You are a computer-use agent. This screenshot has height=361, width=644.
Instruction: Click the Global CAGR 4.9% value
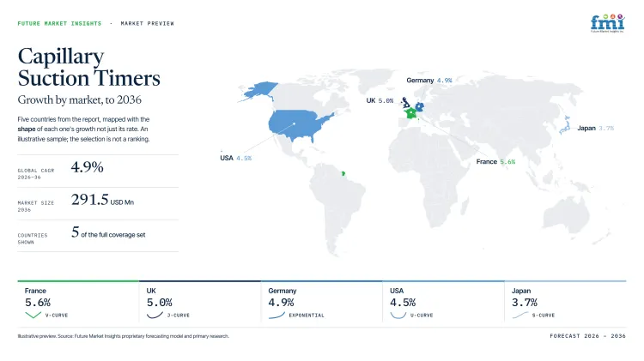coord(87,167)
